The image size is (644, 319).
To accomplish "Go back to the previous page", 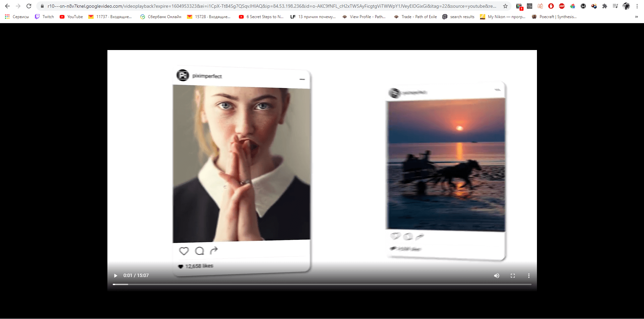I will 7,6.
